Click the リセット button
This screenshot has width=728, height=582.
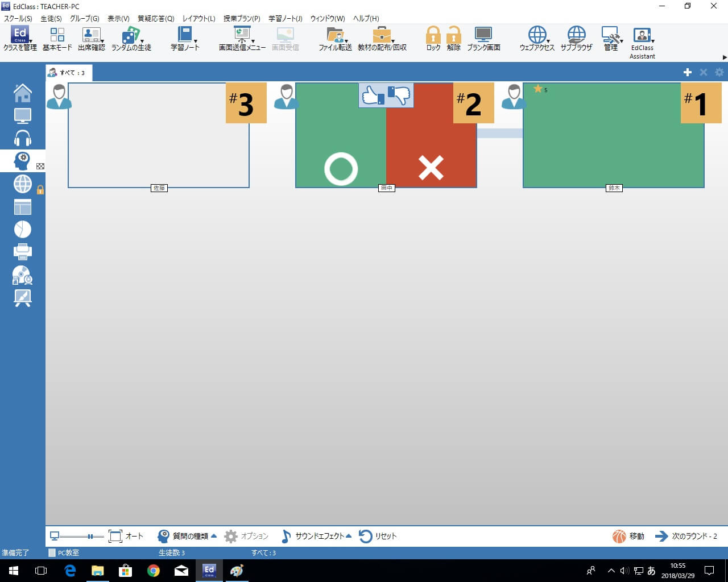[378, 536]
